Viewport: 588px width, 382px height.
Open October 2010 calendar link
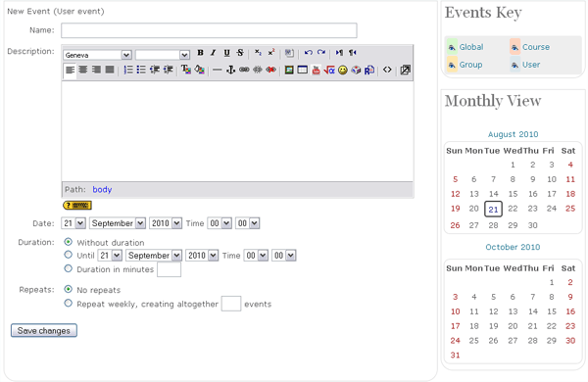tap(513, 247)
